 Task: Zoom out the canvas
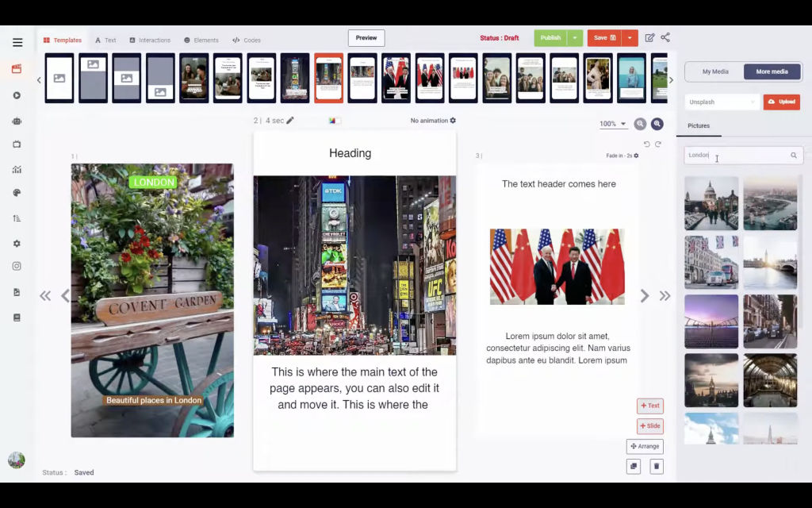(640, 124)
